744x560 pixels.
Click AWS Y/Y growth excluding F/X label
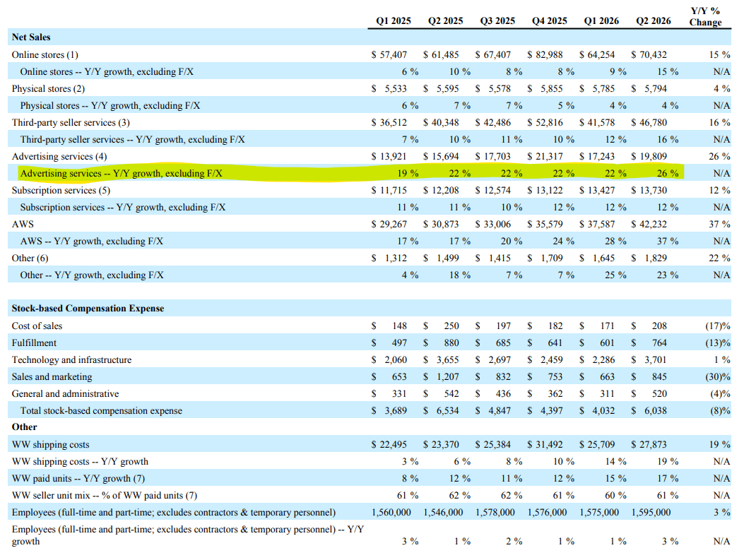(91, 242)
